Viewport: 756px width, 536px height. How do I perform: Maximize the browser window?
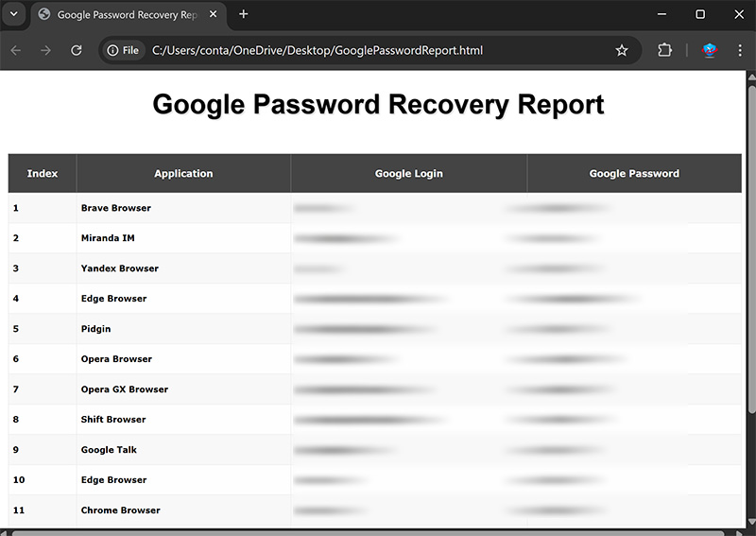(x=700, y=14)
